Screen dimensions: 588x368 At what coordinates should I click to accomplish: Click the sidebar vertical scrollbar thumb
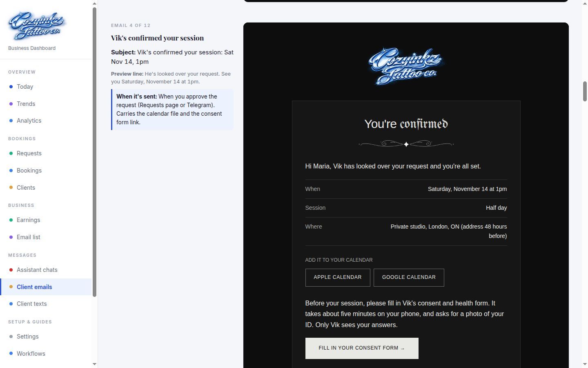tap(95, 152)
